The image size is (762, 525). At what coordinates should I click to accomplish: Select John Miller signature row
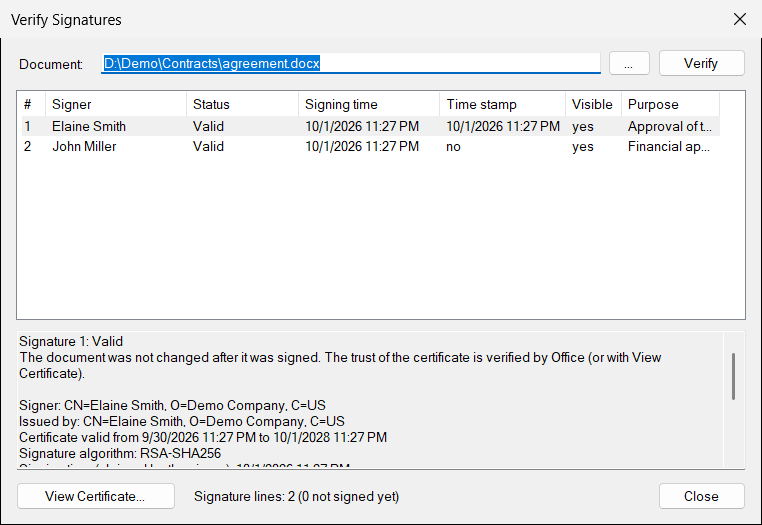pos(371,146)
